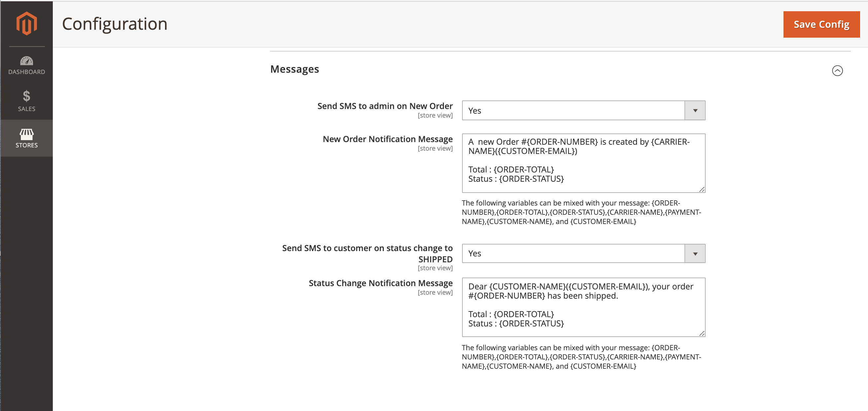Click the Save Config button
Viewport: 868px width, 411px height.
tap(821, 24)
